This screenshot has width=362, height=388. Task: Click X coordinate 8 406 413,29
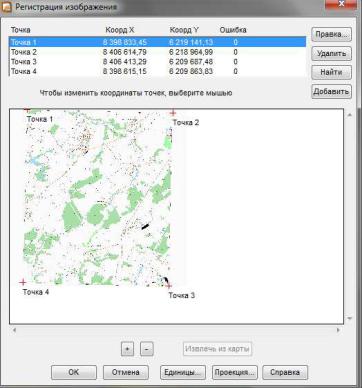pos(125,62)
